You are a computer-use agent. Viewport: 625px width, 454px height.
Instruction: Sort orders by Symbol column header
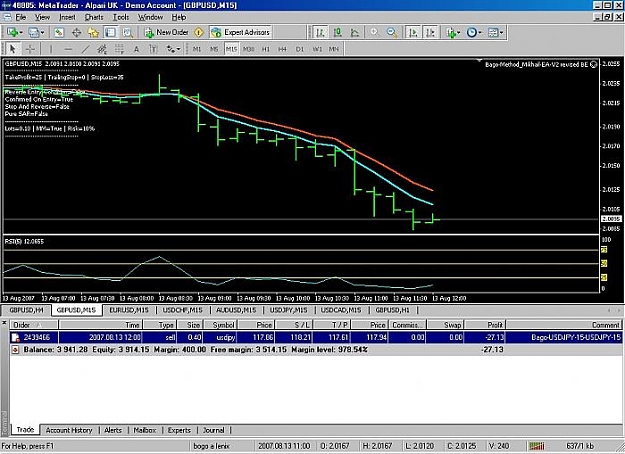click(219, 325)
